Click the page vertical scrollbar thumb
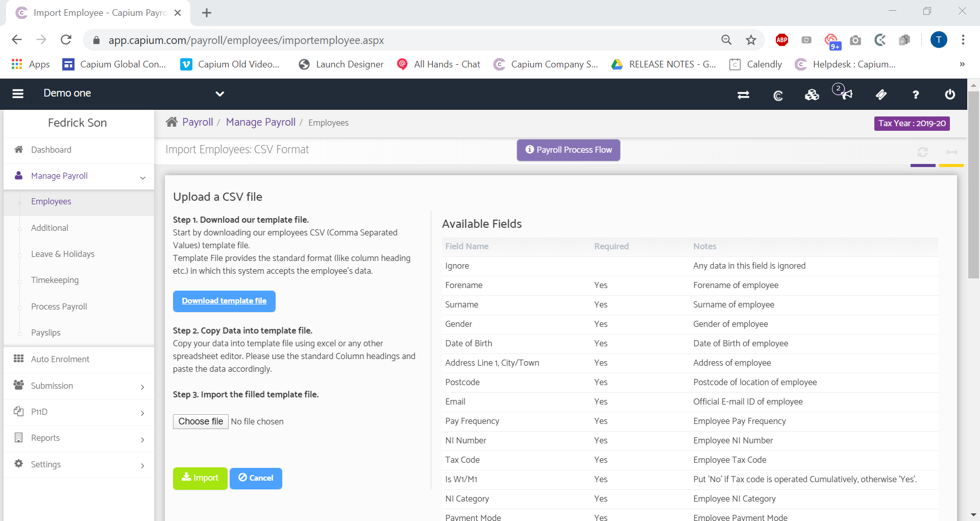980x521 pixels. click(x=973, y=184)
